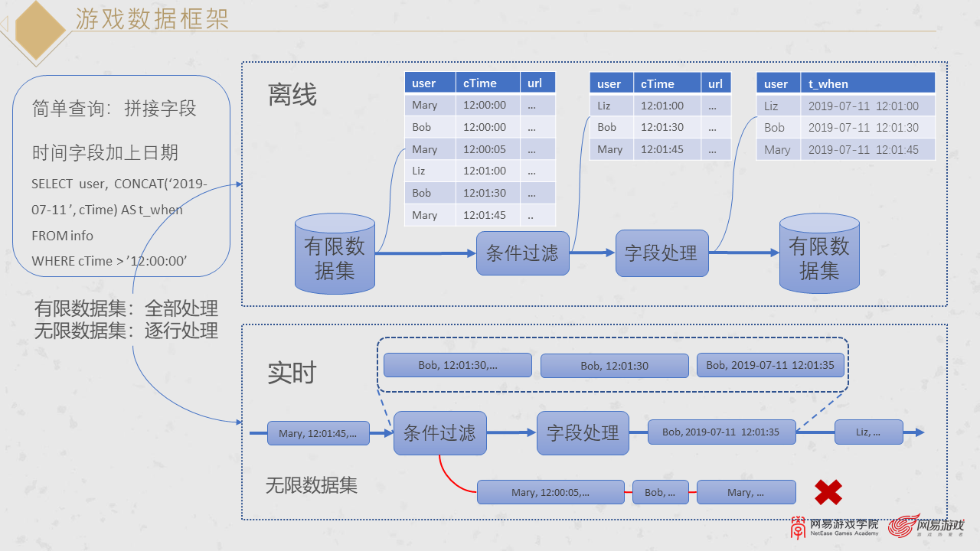This screenshot has height=551, width=980.
Task: Click the 条件过滤 box in the 离线 flow
Action: pyautogui.click(x=522, y=253)
